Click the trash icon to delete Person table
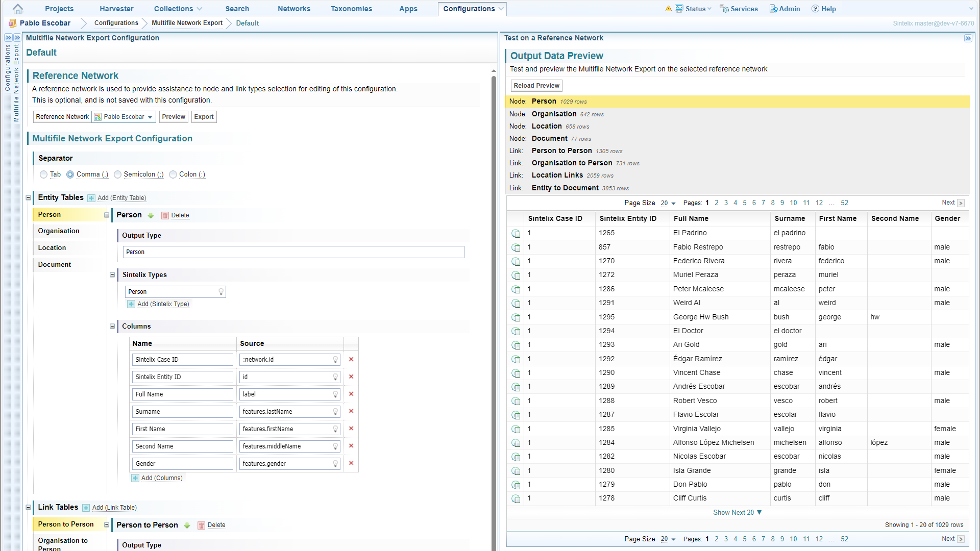980x551 pixels. [165, 215]
